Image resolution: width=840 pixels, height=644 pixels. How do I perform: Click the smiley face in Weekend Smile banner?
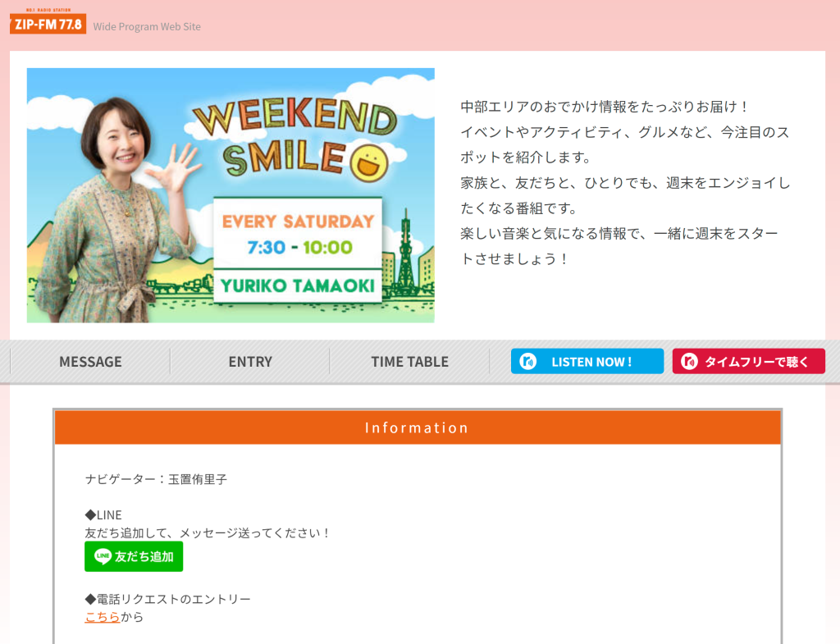click(369, 162)
